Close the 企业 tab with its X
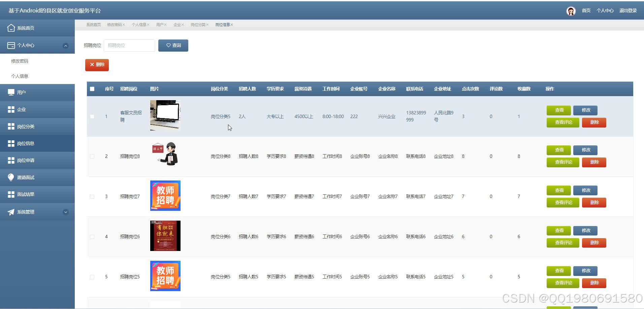 point(183,25)
